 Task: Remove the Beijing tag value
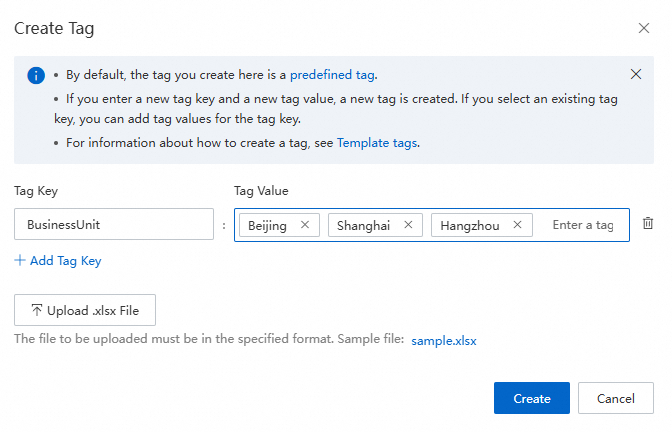pyautogui.click(x=305, y=225)
